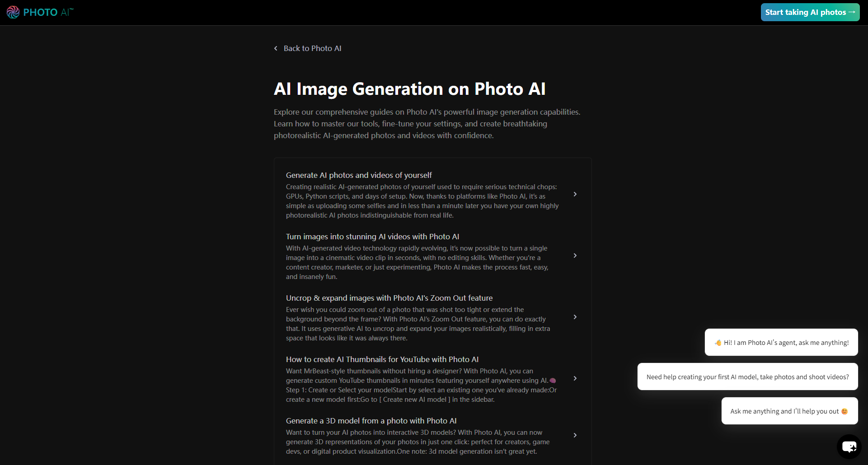Click description starting 'Ever wish you could zoom out'
This screenshot has width=868, height=465.
click(418, 324)
